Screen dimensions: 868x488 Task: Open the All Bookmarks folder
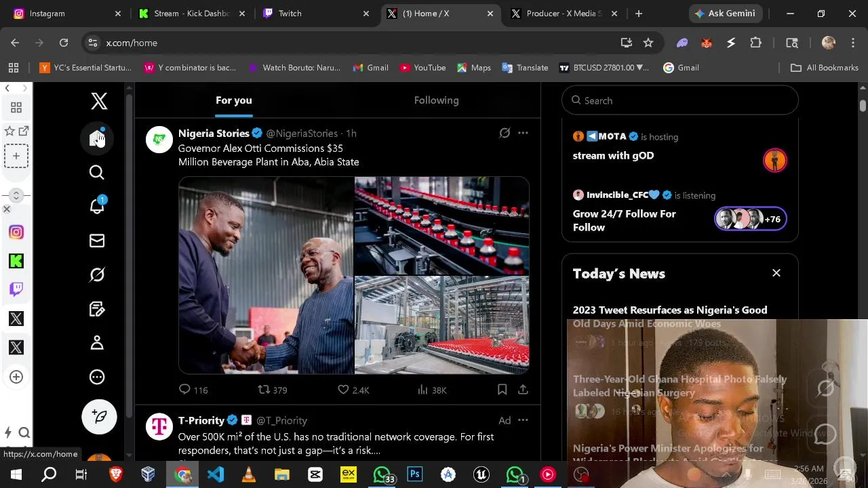tap(825, 68)
